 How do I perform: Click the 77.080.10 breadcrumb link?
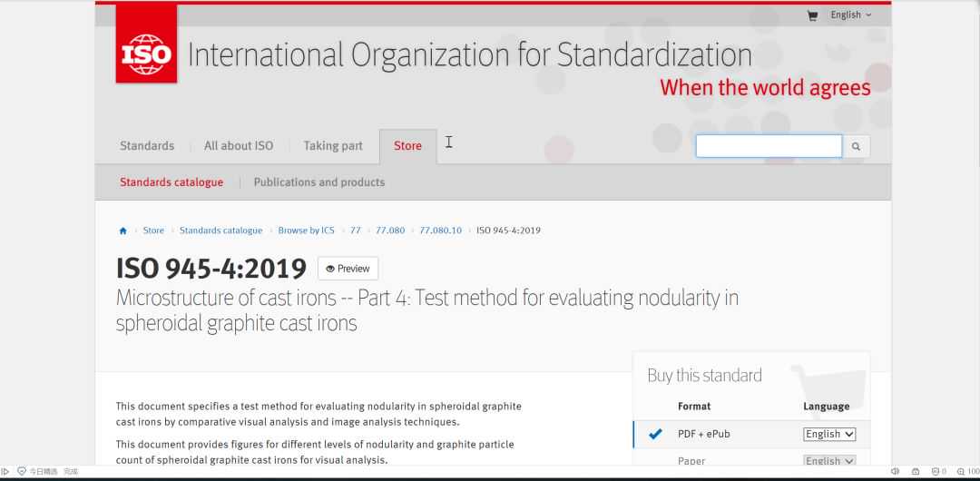(x=440, y=231)
